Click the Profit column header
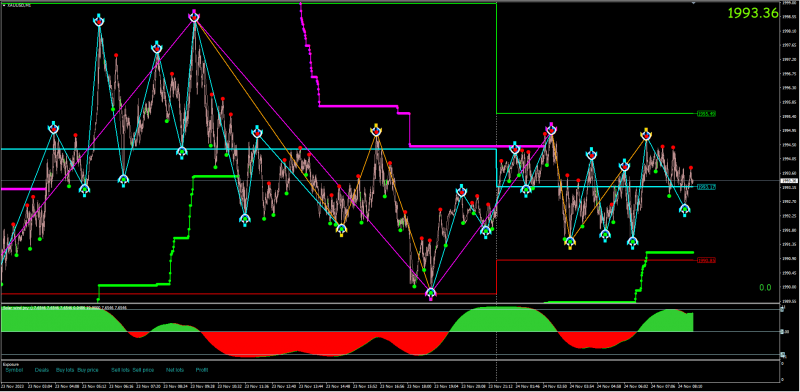The image size is (800, 392). [x=202, y=370]
